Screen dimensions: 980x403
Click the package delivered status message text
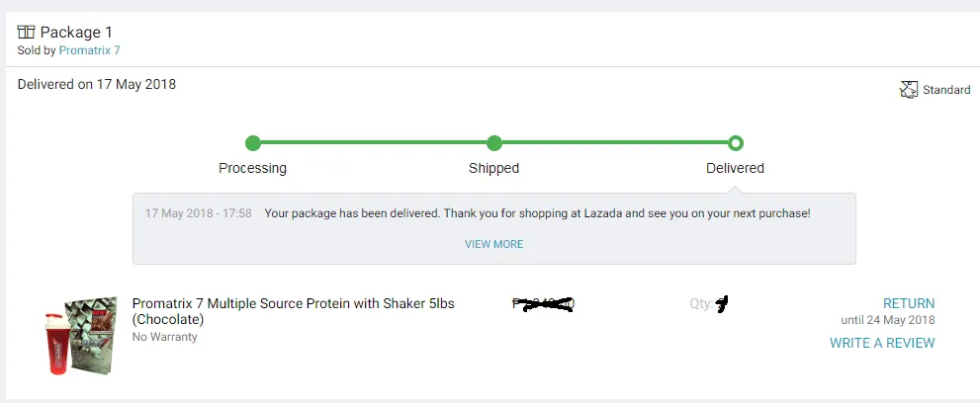coord(538,213)
